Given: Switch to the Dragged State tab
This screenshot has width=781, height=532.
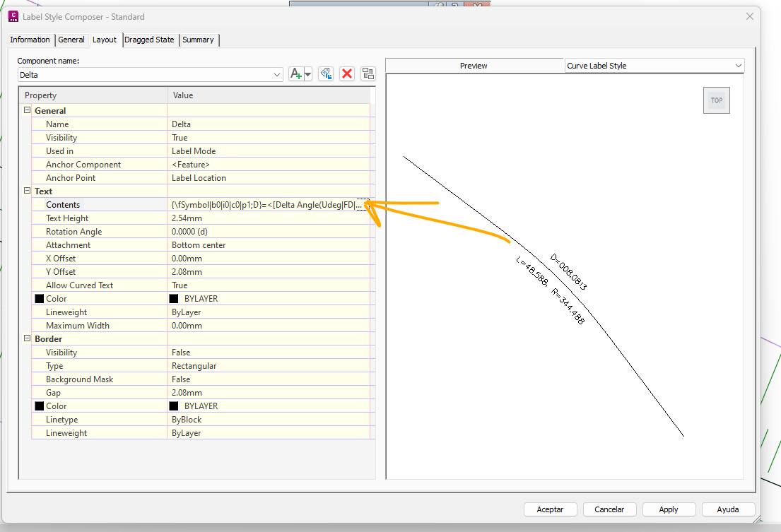Looking at the screenshot, I should pos(149,40).
